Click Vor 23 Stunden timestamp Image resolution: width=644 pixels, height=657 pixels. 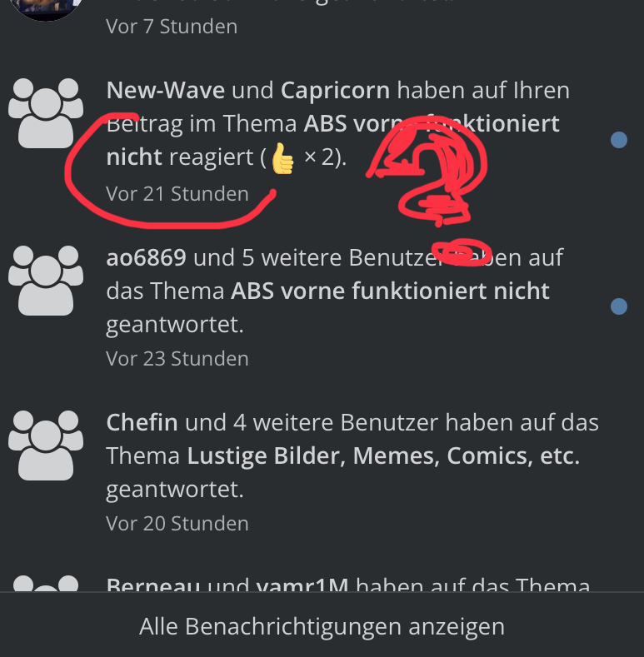pyautogui.click(x=177, y=359)
